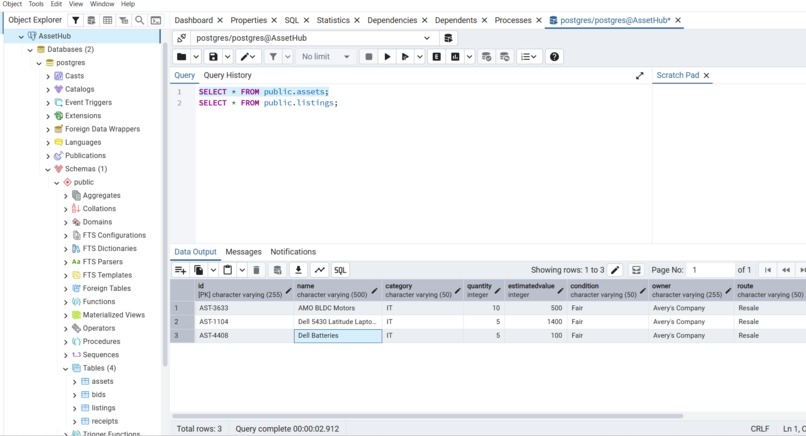Viewport: 806px width, 436px height.
Task: Open the PSQL terminal icon in Object Explorer
Action: pos(156,20)
